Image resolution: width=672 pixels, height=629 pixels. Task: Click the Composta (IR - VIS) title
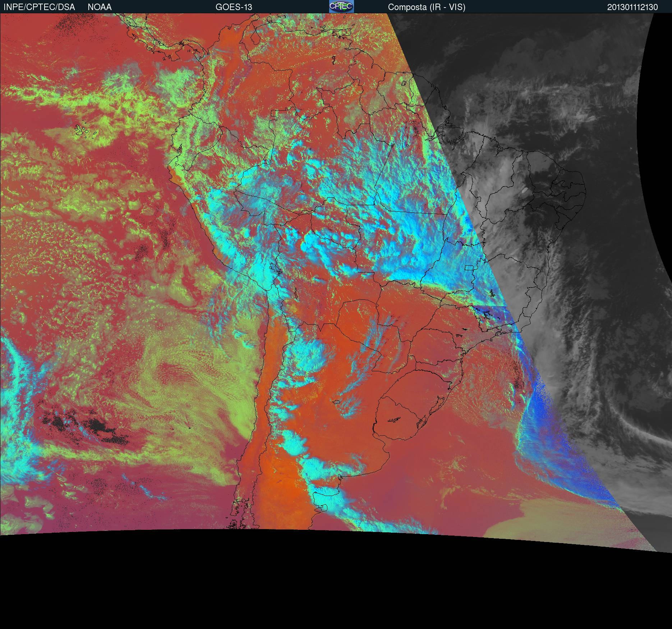(x=427, y=7)
